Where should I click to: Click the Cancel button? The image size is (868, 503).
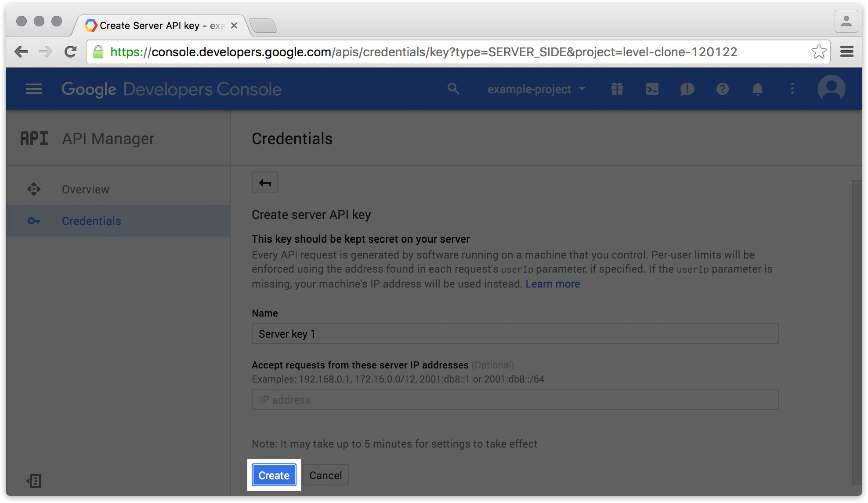click(325, 475)
